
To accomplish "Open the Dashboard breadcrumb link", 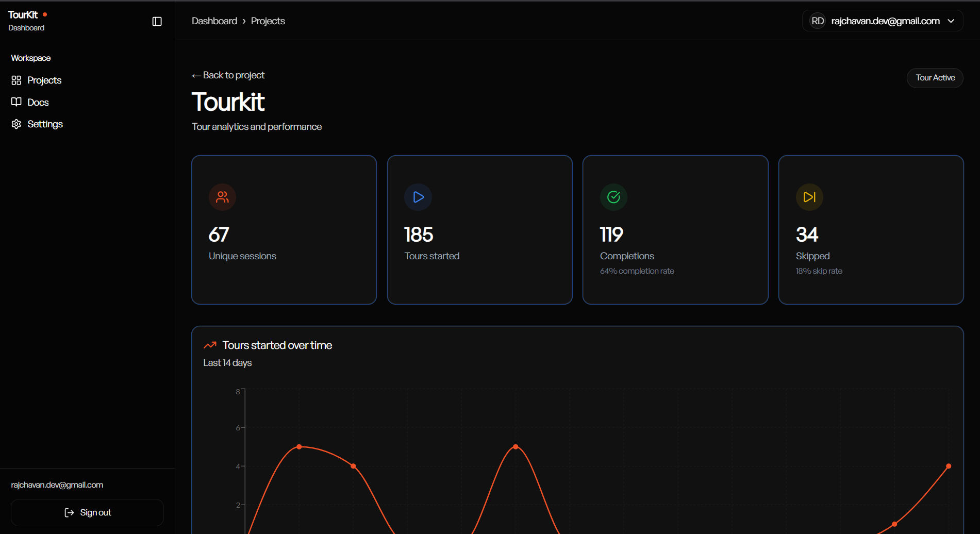I will coord(214,21).
